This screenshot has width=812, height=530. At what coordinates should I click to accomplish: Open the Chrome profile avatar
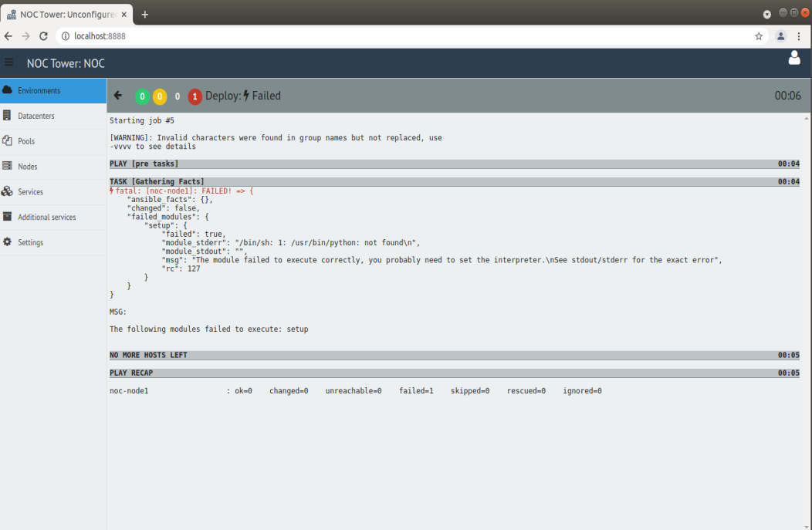(780, 35)
